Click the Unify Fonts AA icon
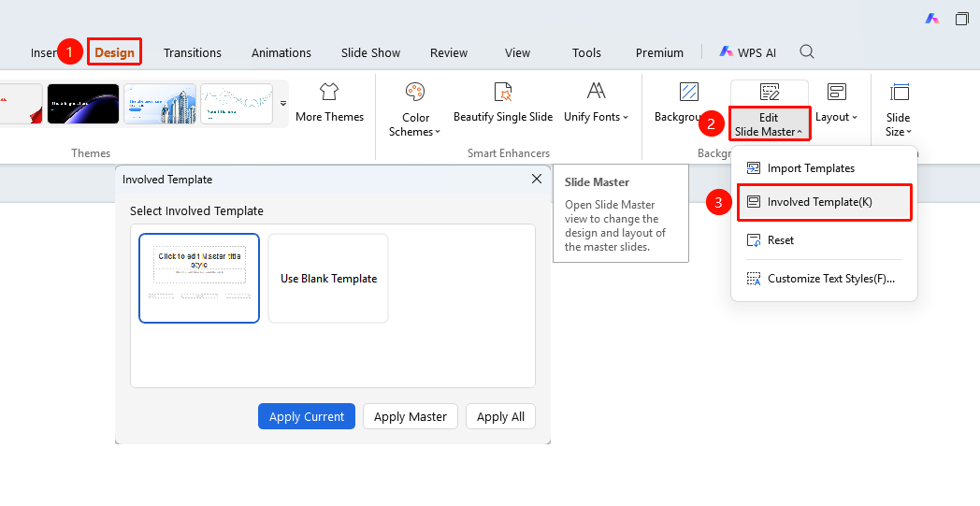The width and height of the screenshot is (980, 506). pos(597,91)
